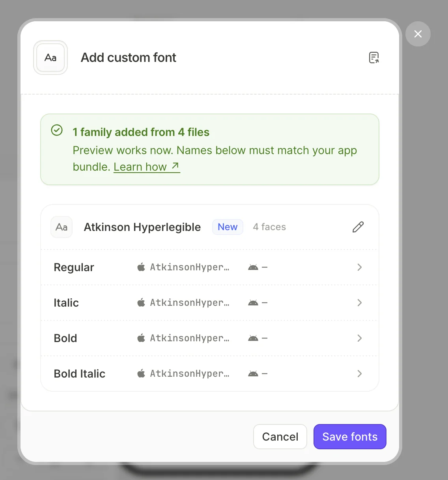
Task: Click the green success checkmark icon
Action: point(57,130)
